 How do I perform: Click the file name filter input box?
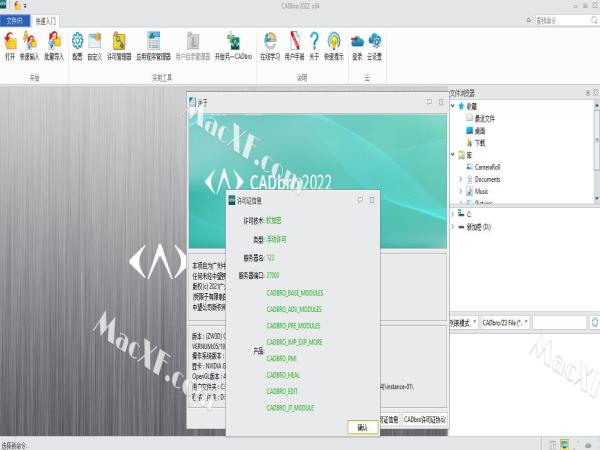tap(559, 323)
